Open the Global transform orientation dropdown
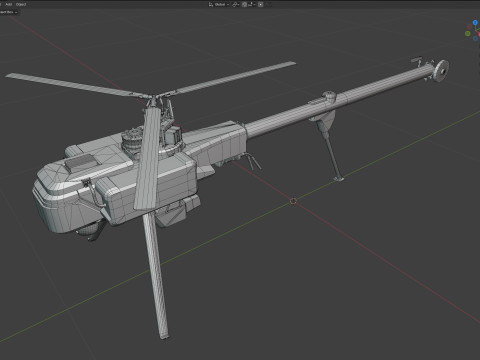 point(222,4)
